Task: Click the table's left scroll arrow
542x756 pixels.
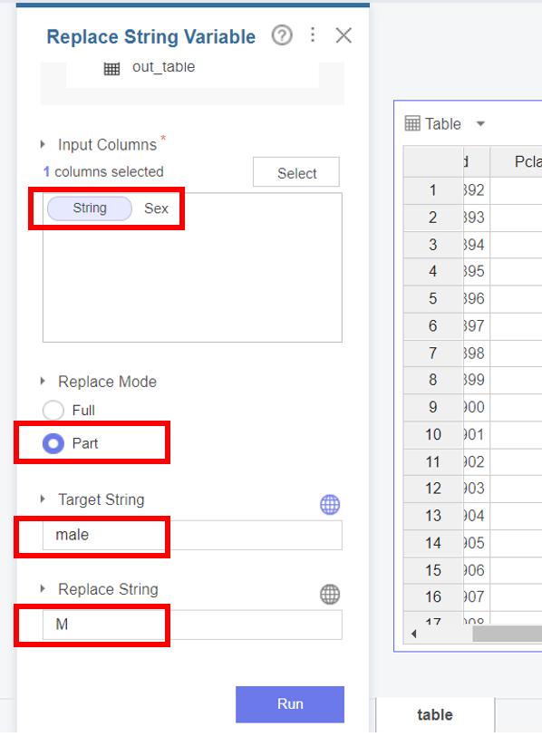Action: click(413, 634)
